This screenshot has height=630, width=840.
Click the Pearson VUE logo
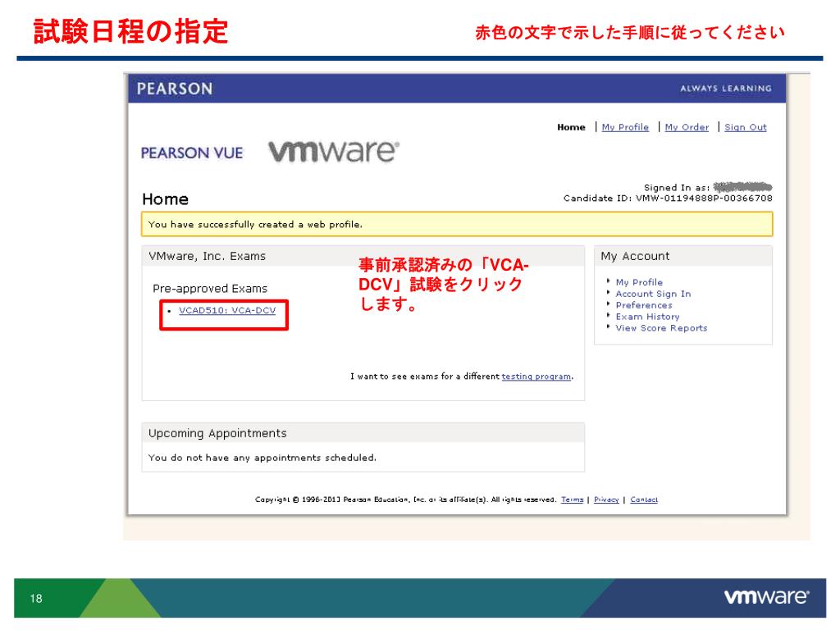192,153
